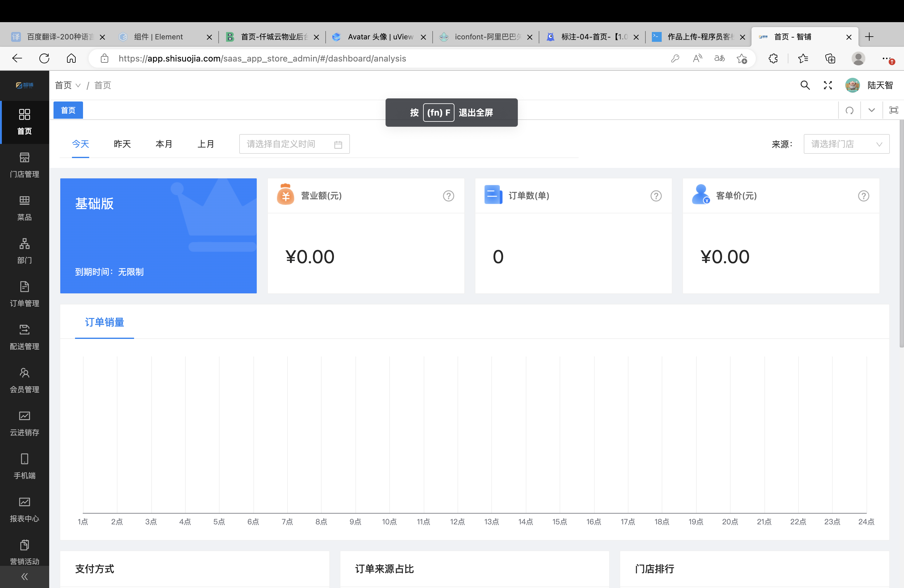Screen dimensions: 904x588
Task: Select the 订单销量 chart tab
Action: point(105,322)
